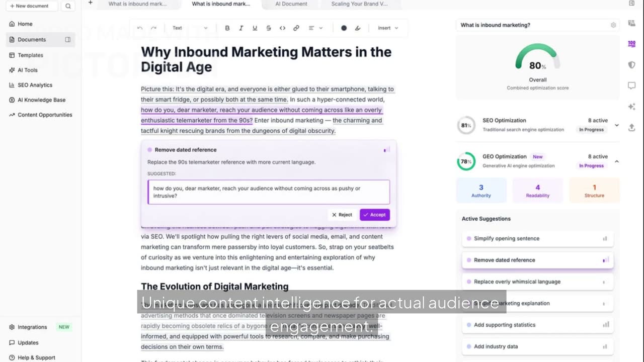
Task: Open the purple 100 score icon
Action: point(632,44)
